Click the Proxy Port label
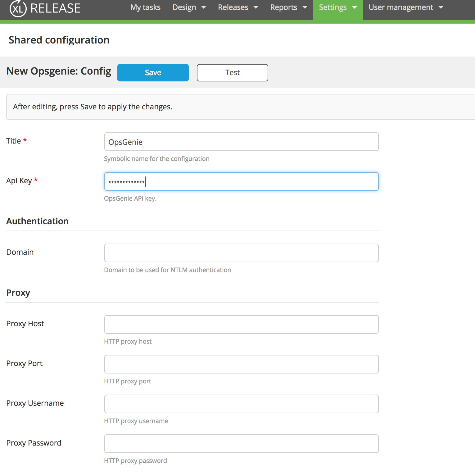The width and height of the screenshot is (475, 476). tap(25, 364)
